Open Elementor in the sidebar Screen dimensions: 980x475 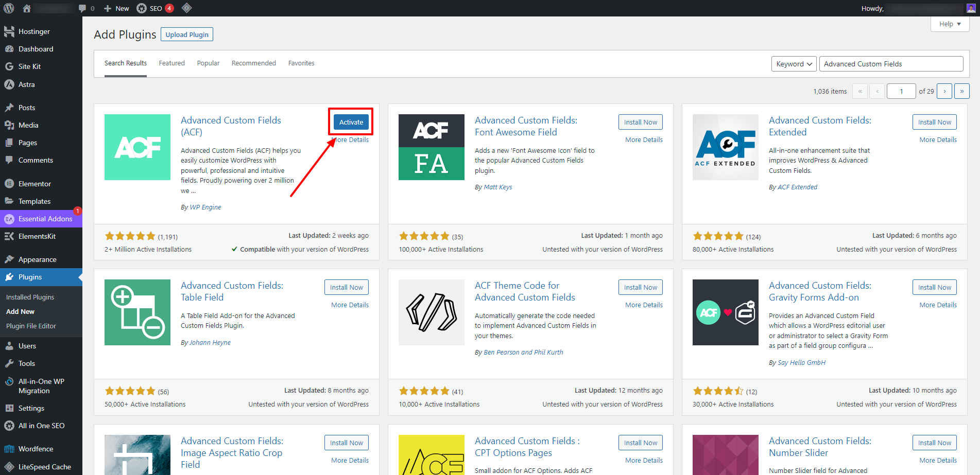point(35,184)
